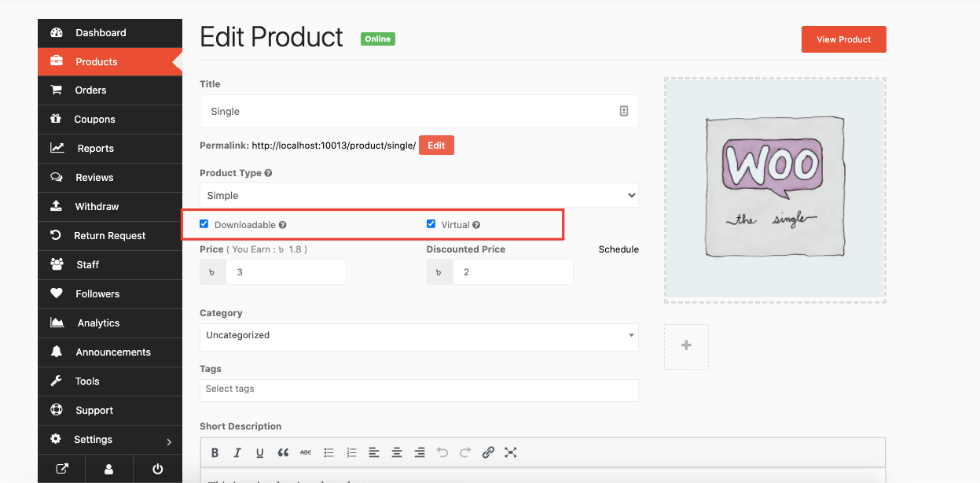Expand the Category dropdown

pos(419,335)
